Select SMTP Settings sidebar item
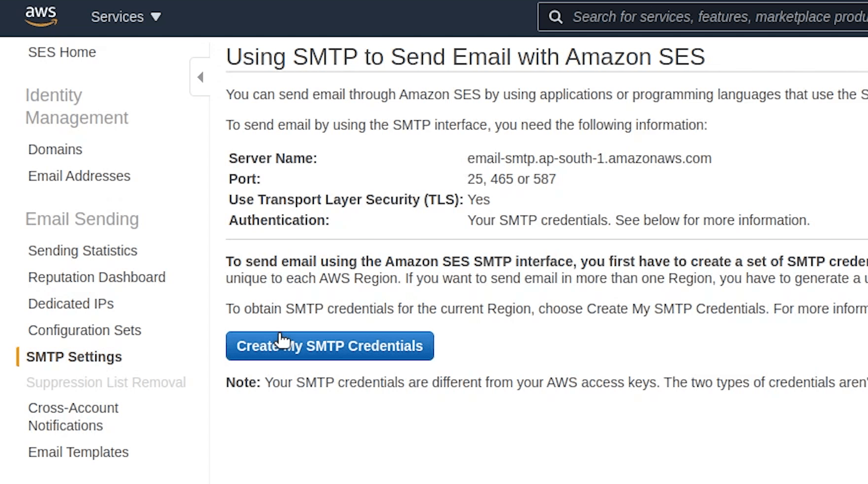Screen dimensions: 868x484 point(74,357)
